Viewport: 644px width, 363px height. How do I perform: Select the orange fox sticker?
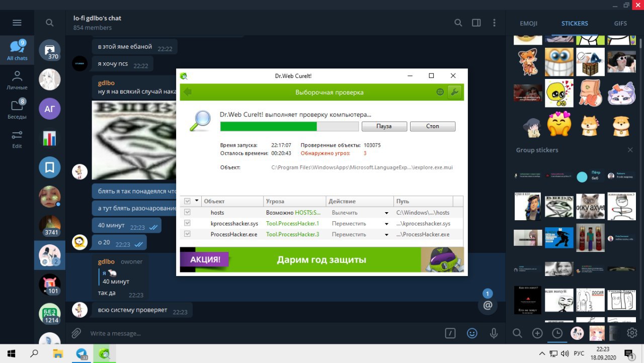point(528,62)
